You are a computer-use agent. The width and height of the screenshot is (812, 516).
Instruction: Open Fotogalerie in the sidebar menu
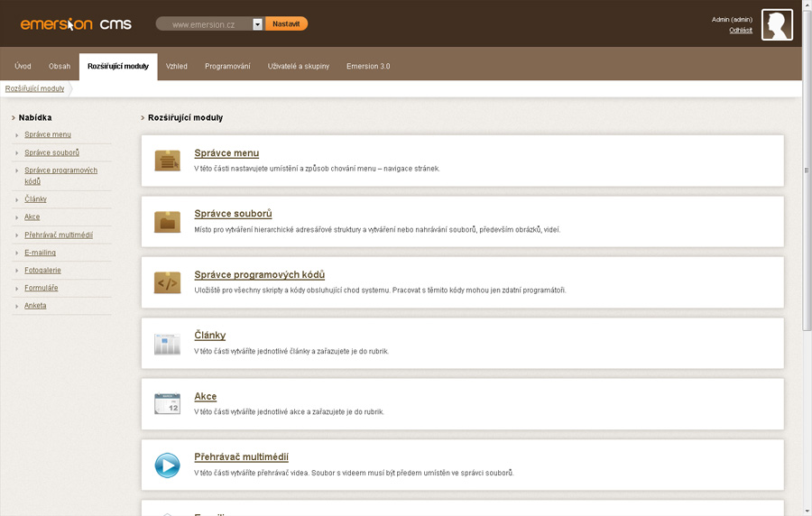42,271
